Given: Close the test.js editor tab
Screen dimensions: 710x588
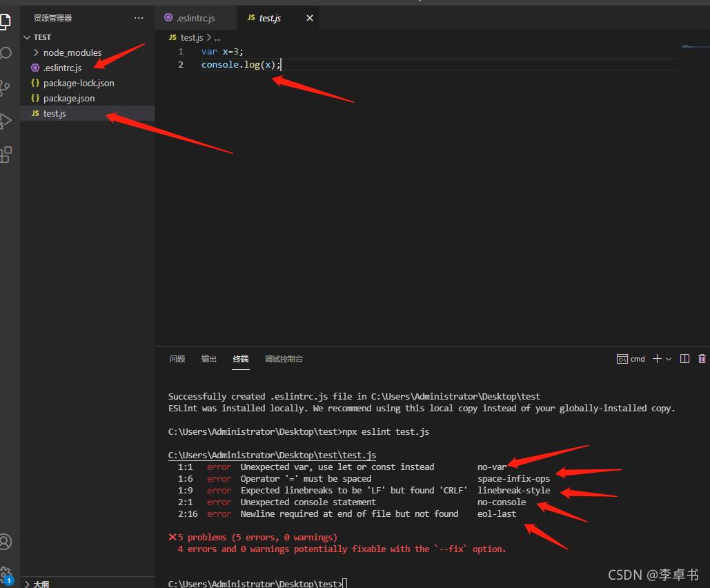Looking at the screenshot, I should coord(310,18).
